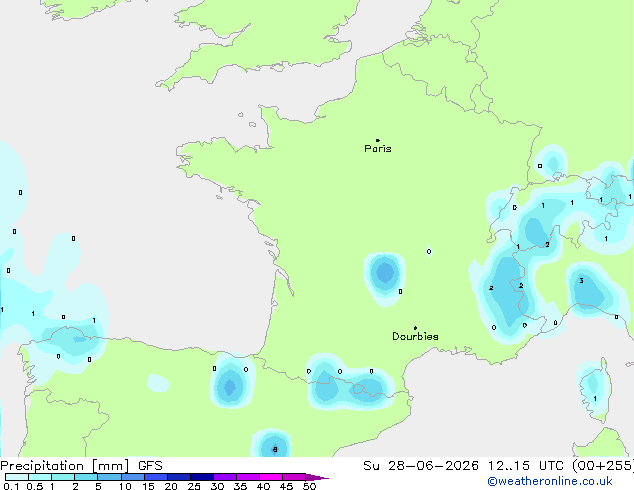Viewport: 634px width, 490px height.
Task: Click the Paris city label
Action: click(x=378, y=149)
